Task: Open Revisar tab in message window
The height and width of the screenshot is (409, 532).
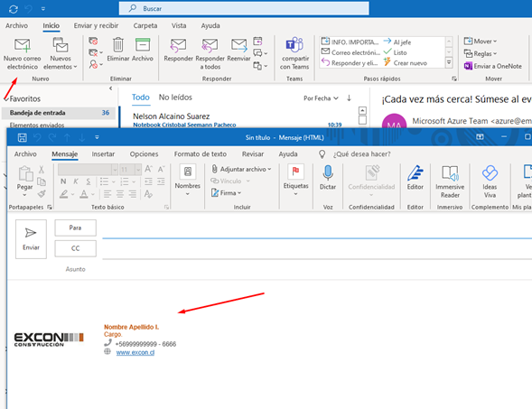Action: [253, 154]
